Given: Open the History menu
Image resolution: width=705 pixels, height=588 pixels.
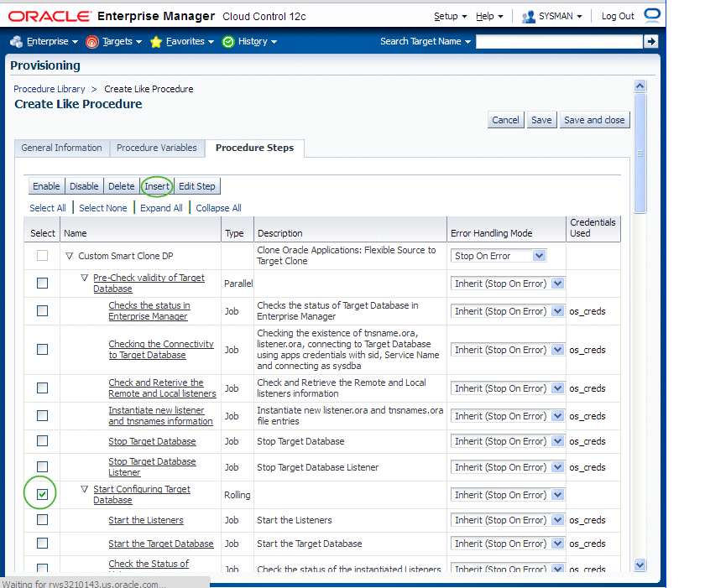Looking at the screenshot, I should pos(257,41).
